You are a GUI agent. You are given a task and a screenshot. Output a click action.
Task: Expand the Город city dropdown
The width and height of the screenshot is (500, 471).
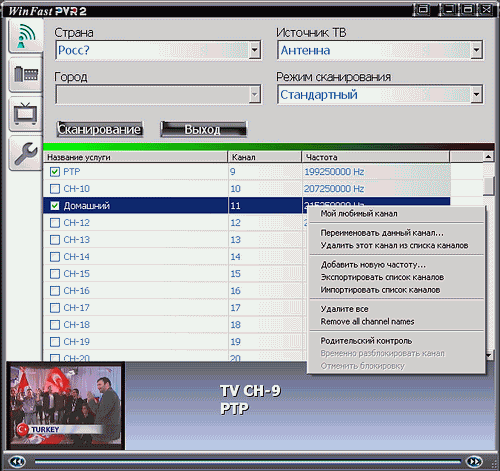click(255, 95)
